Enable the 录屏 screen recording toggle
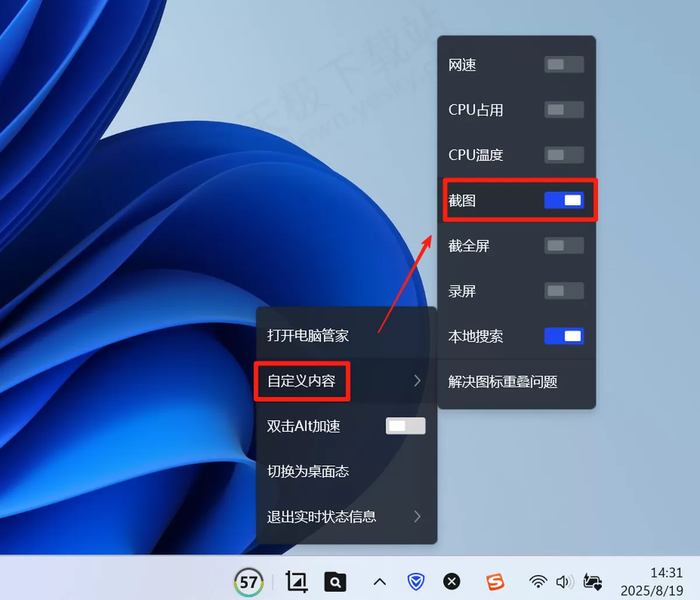The height and width of the screenshot is (600, 700). coord(564,290)
